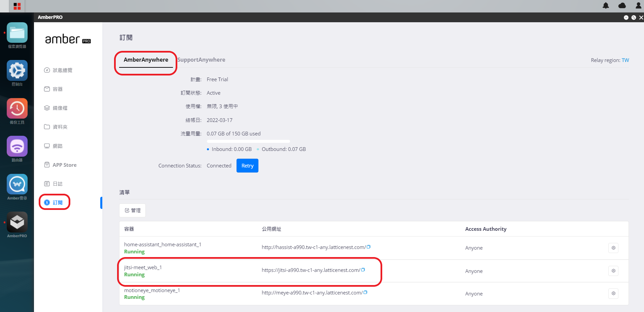Open 容器 in the sidebar
644x312 pixels.
point(53,89)
